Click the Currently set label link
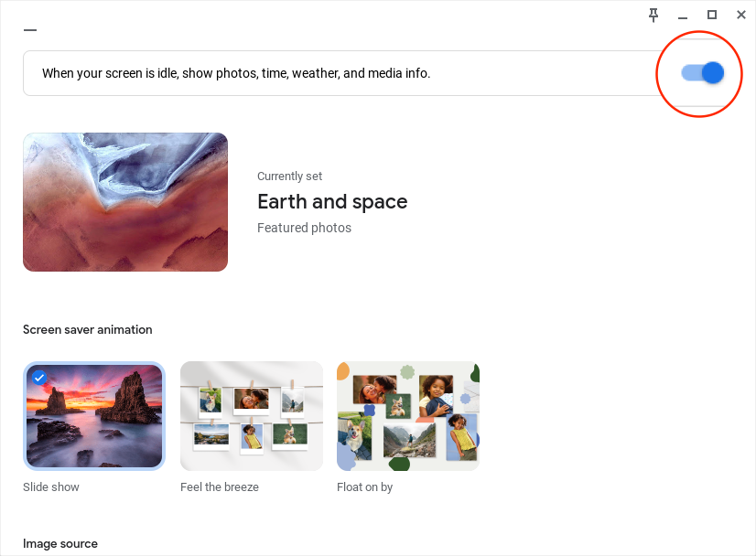Viewport: 756px width, 556px height. click(x=289, y=176)
